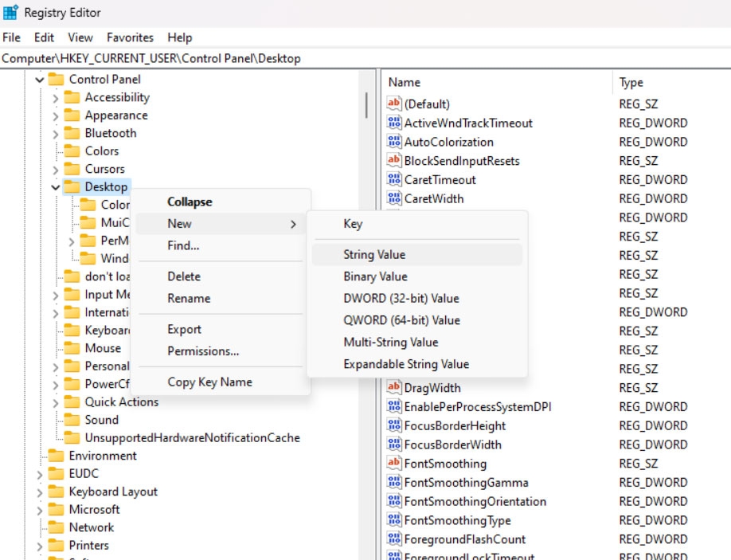The height and width of the screenshot is (560, 731).
Task: Expand the Printers key chevron
Action: 40,546
